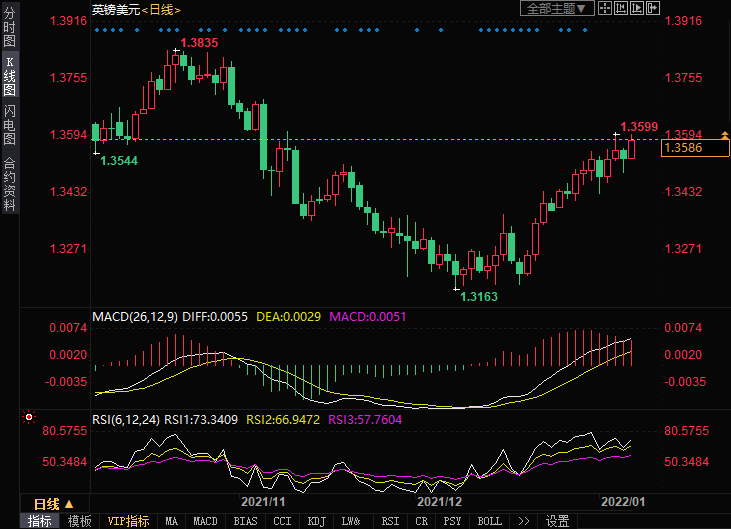This screenshot has height=529, width=731.
Task: Open 设置 settings in bottom bar
Action: pos(557,521)
